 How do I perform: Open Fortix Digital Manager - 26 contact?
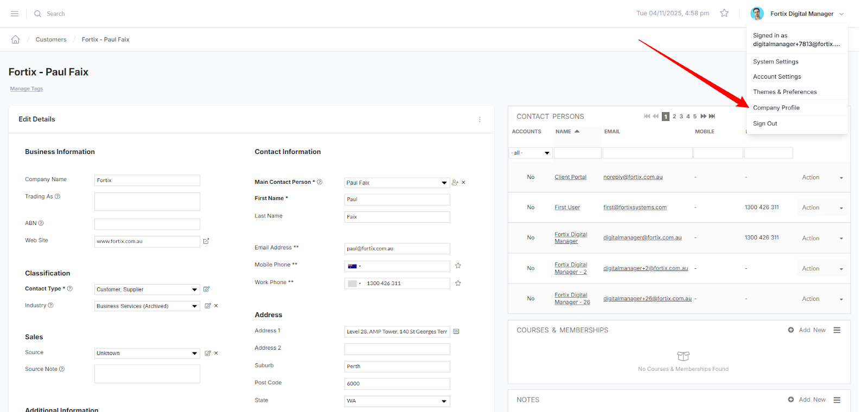click(x=572, y=299)
